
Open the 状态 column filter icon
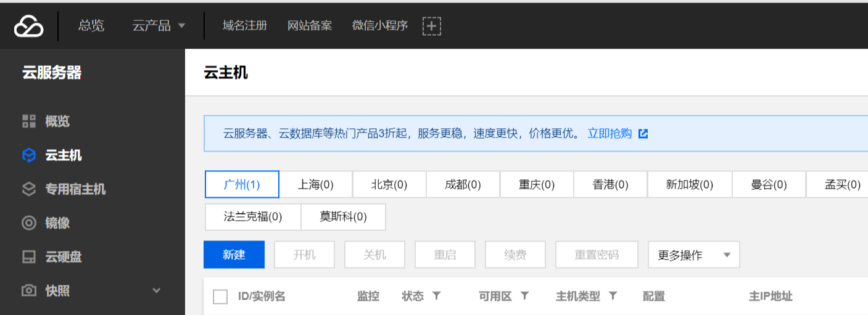[x=436, y=296]
